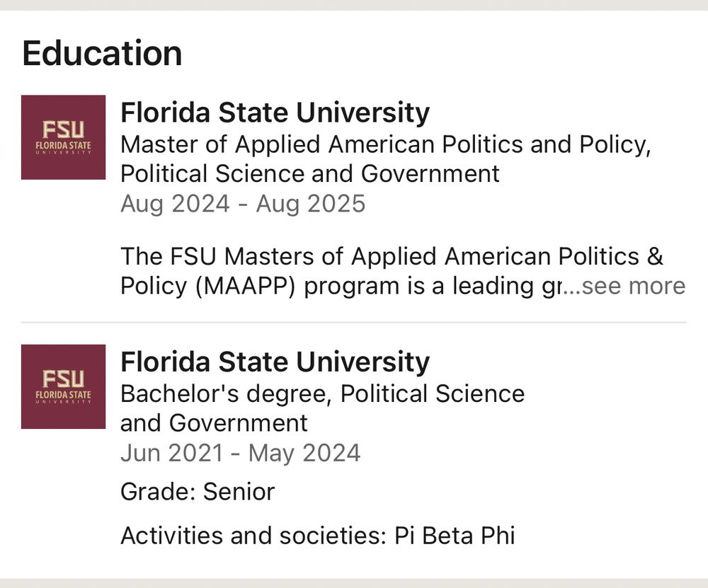708x588 pixels.
Task: Open Florida State University from the Master's entry
Action: click(x=275, y=113)
